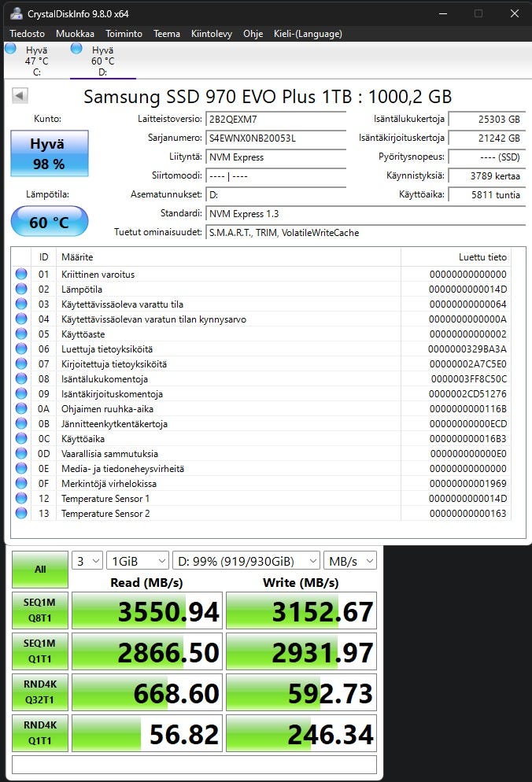The width and height of the screenshot is (532, 782).
Task: Click the supported features field S.M.A.R.T., TRIM
Action: 365,233
